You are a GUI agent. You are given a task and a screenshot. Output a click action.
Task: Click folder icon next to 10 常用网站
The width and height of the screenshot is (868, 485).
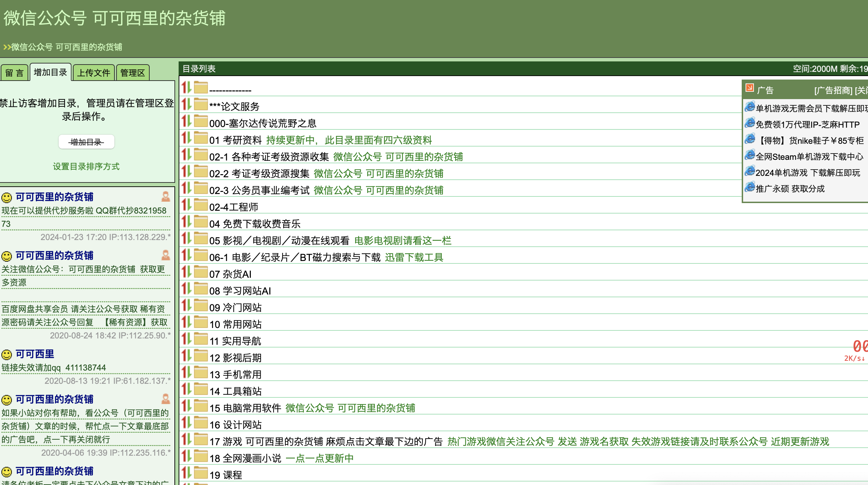click(201, 322)
